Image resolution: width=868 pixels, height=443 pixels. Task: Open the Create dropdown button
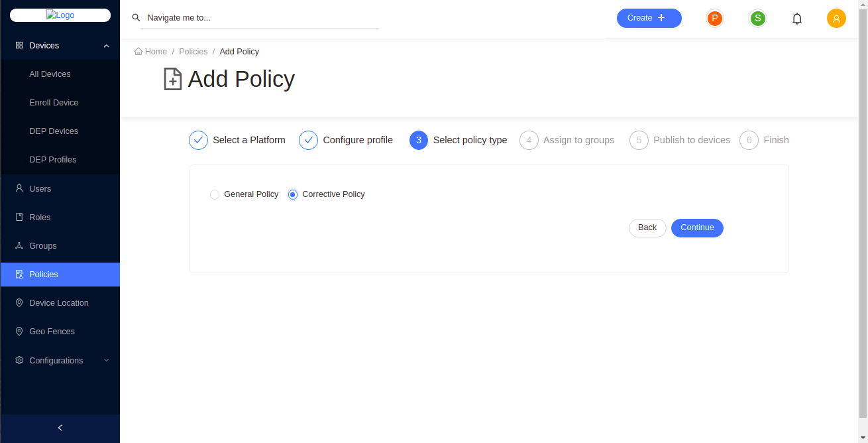[x=649, y=19]
